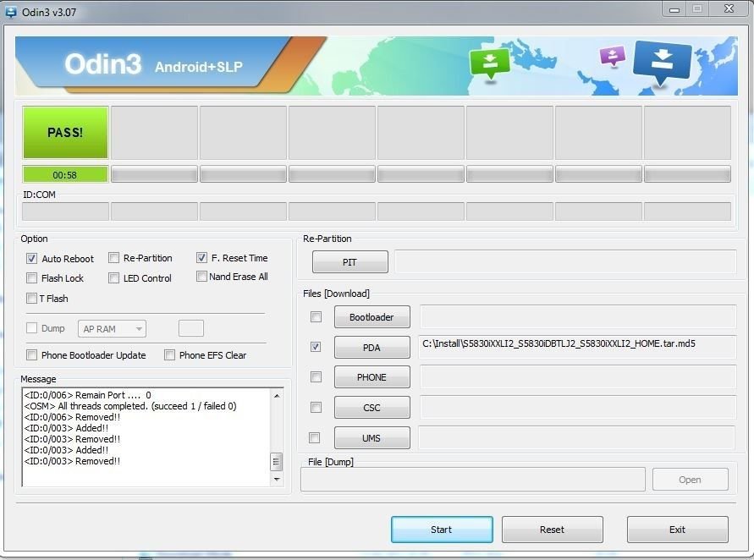
Task: Maximize the Odin3 window
Action: pos(696,8)
